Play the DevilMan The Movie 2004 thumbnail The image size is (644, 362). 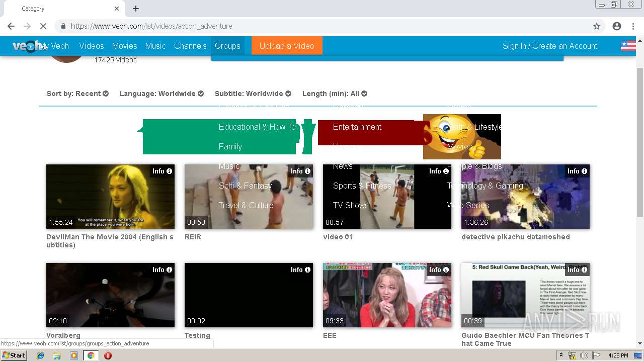coord(110,197)
